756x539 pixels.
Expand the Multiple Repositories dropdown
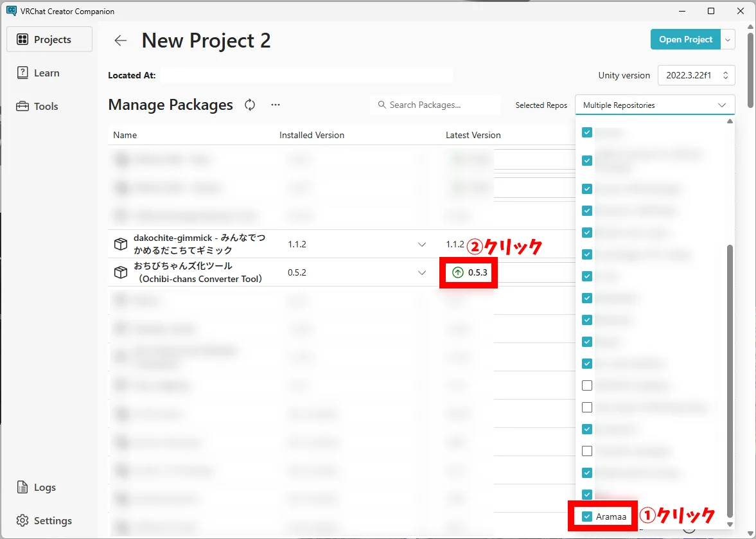point(655,105)
